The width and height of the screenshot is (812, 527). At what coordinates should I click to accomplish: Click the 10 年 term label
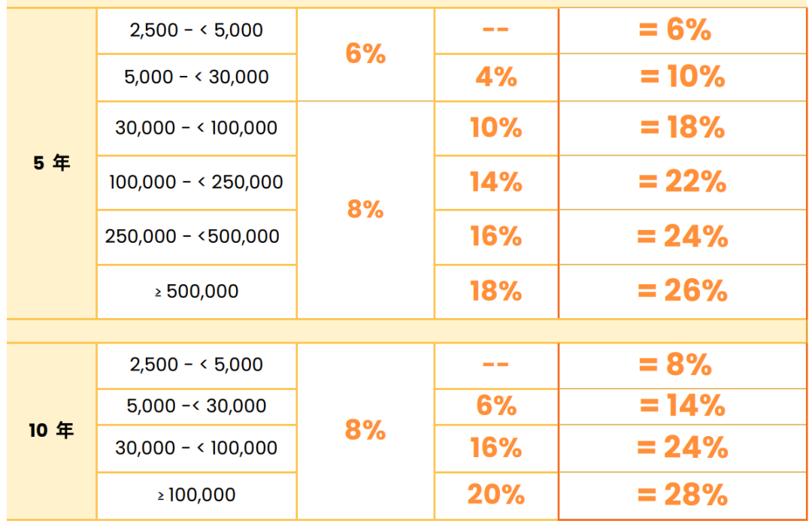point(52,431)
